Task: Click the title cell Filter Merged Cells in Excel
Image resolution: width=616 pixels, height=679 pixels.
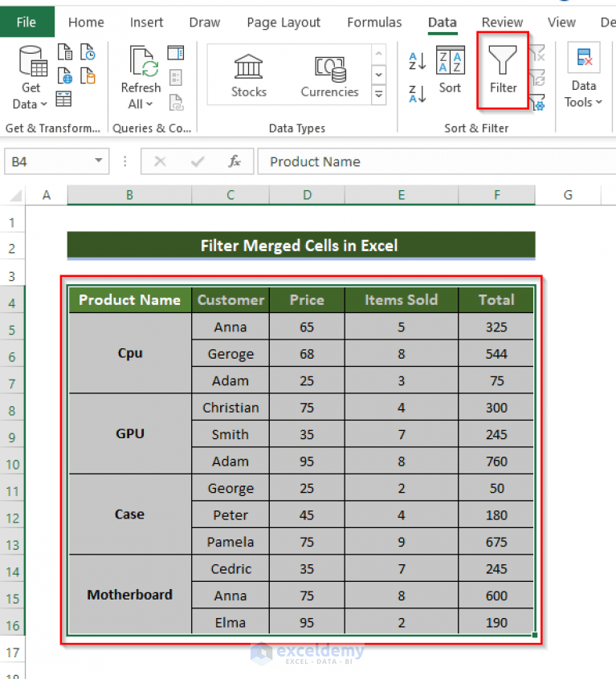Action: pos(301,246)
